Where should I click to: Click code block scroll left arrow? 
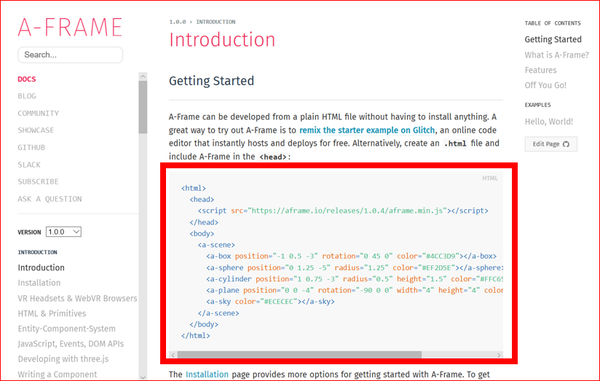(173, 355)
